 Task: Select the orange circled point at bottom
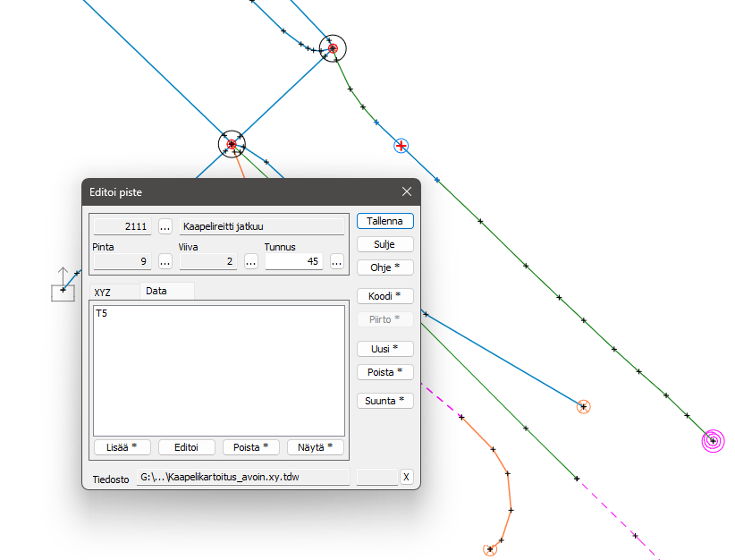(490, 549)
